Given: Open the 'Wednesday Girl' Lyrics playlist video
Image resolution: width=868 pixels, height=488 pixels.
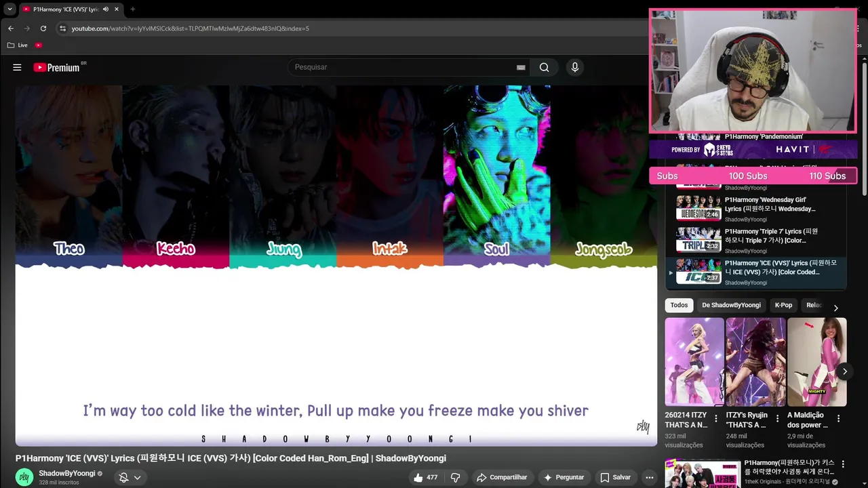Looking at the screenshot, I should click(756, 209).
